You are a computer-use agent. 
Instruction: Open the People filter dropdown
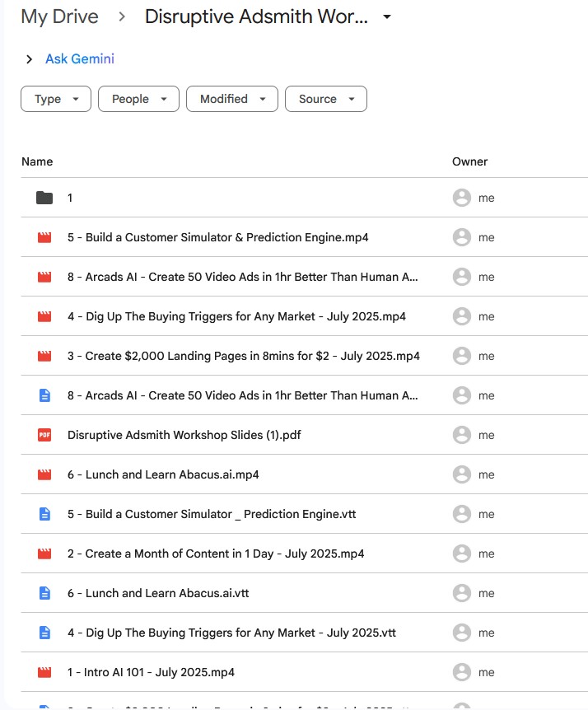pyautogui.click(x=138, y=99)
